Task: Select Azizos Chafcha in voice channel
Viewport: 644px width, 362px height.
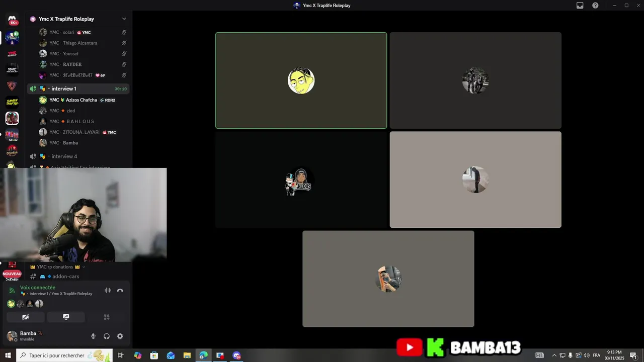Action: [x=78, y=100]
